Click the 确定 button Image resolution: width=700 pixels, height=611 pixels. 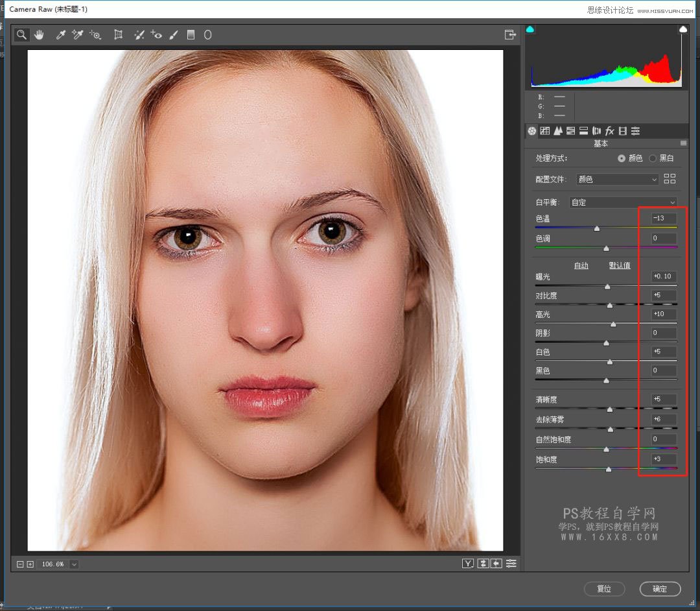(x=660, y=589)
